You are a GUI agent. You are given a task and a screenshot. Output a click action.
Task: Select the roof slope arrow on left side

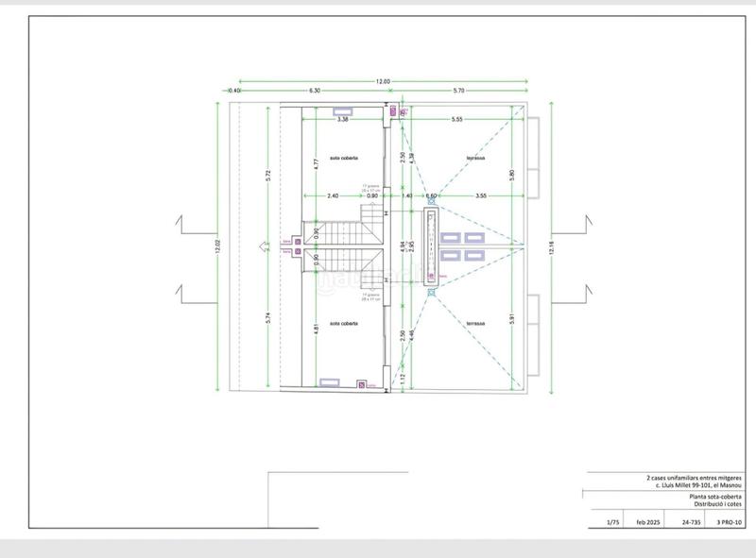(x=264, y=247)
